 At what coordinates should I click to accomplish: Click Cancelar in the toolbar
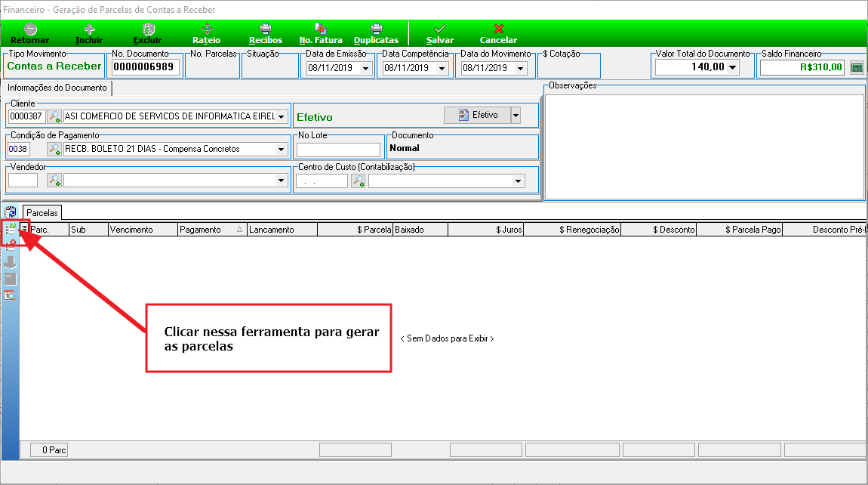pos(498,34)
